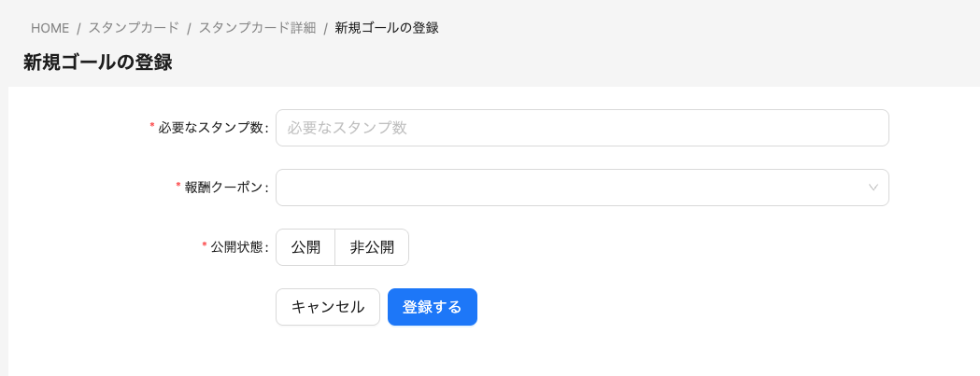
Task: Click the first breadcrumb slash after HOME
Action: tap(79, 28)
